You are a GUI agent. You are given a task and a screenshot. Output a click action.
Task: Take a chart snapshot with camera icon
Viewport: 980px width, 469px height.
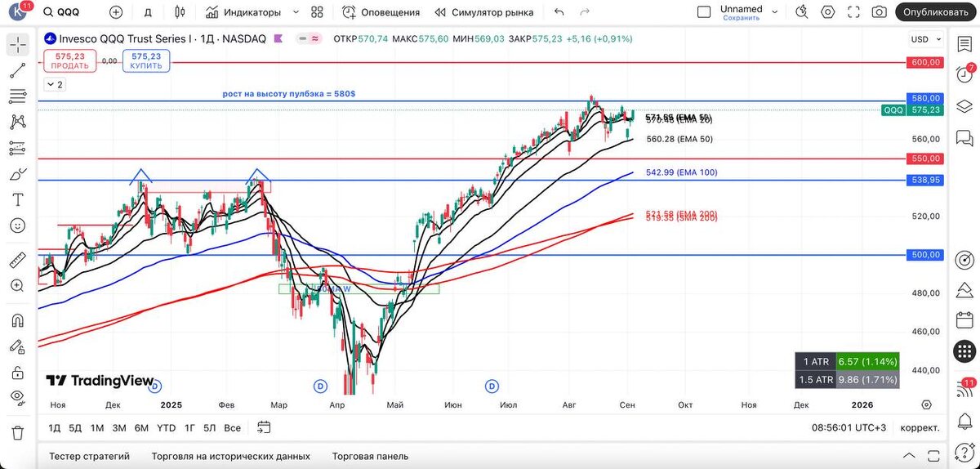tap(879, 12)
